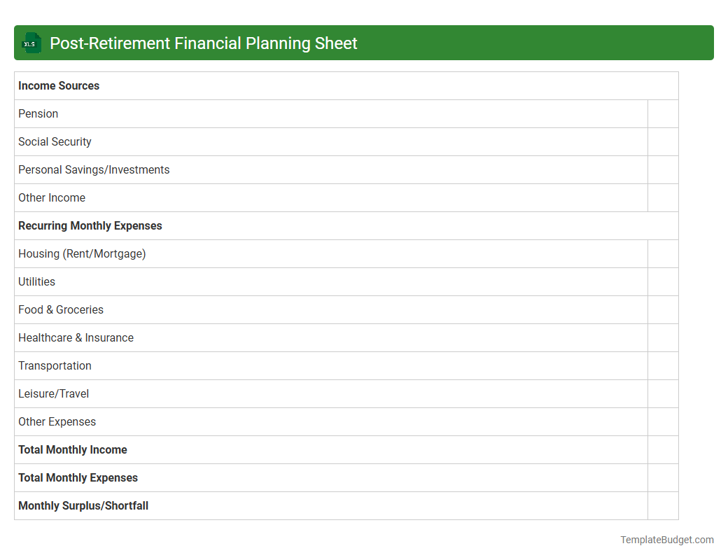Select Housing (Rent/Mortgage) row

coord(82,253)
